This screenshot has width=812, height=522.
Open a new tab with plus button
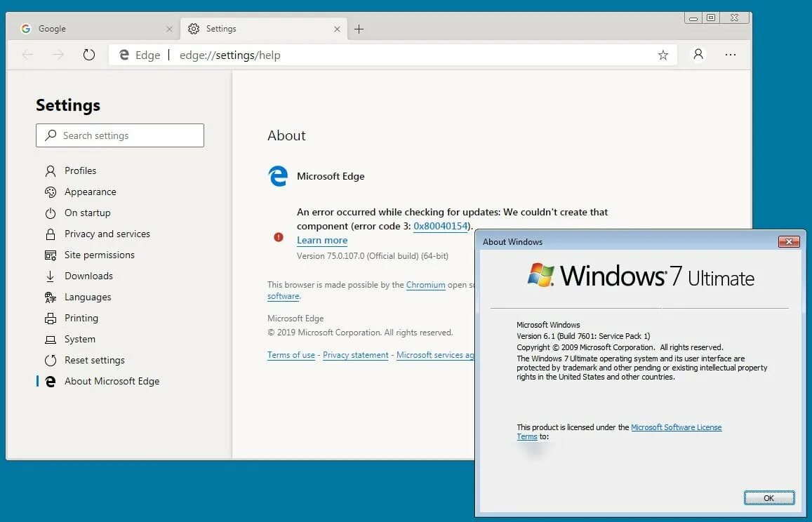[x=359, y=29]
